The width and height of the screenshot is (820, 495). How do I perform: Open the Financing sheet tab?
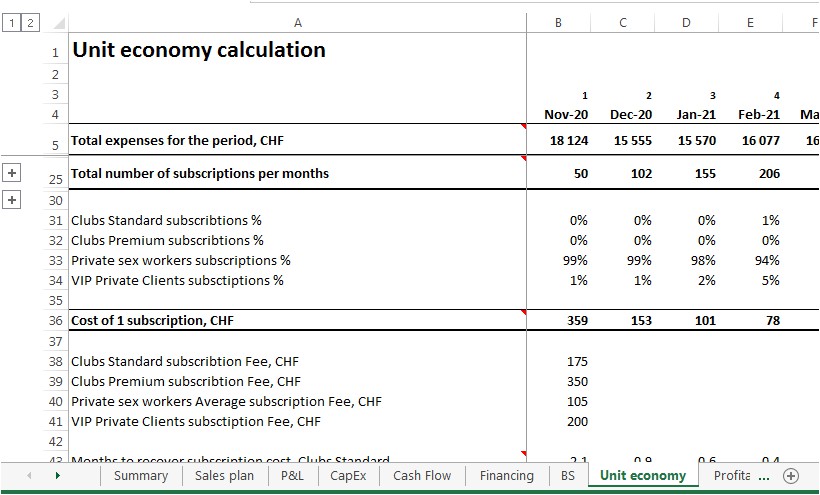(506, 476)
